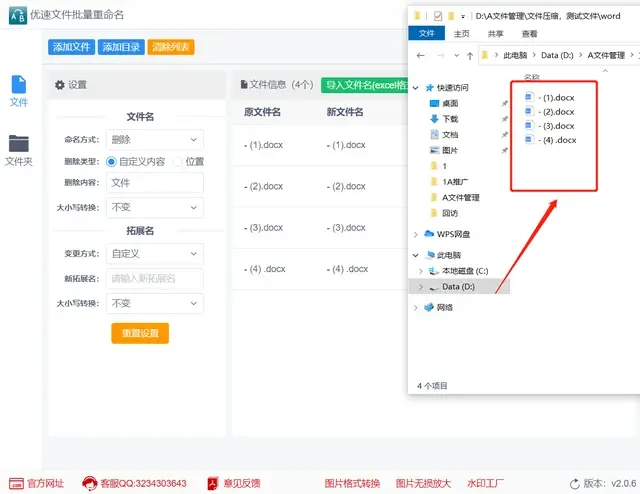Collapse 此电脑 node in Explorer
Screen dimensions: 640x494
(416, 255)
